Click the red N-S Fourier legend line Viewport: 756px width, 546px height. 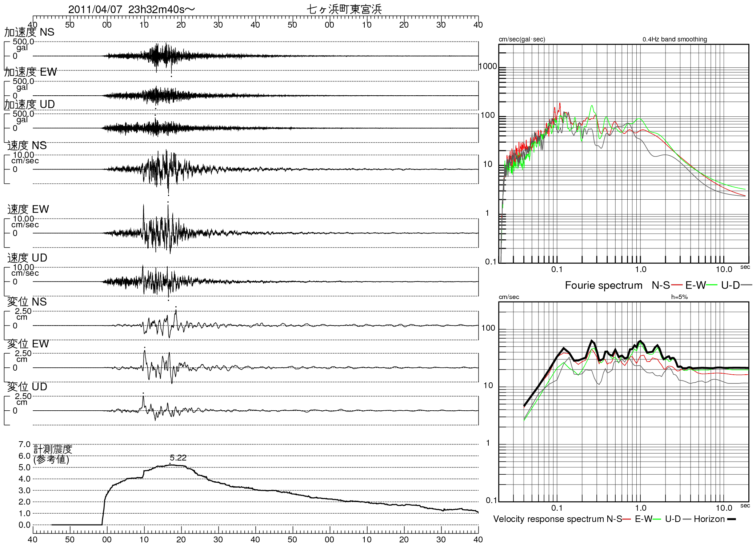click(x=677, y=285)
